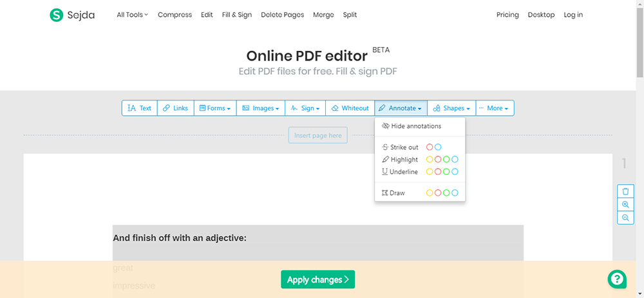
Task: Toggle Hide annotations option
Action: click(x=412, y=126)
